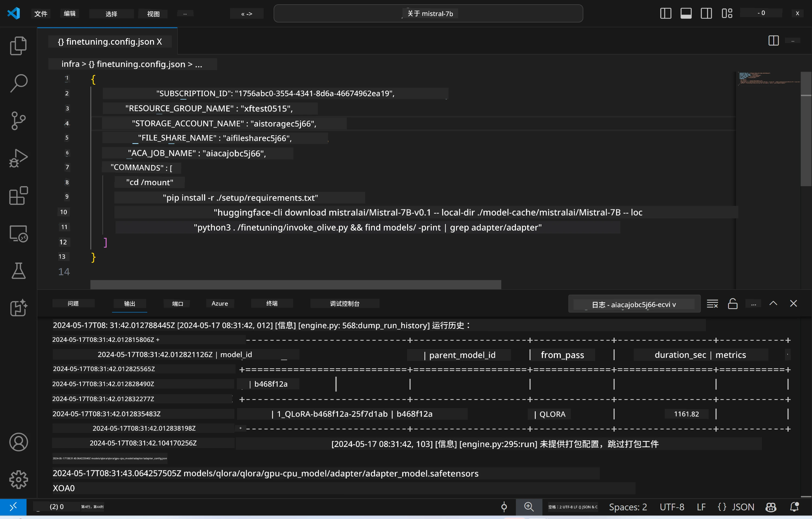This screenshot has height=519, width=812.
Task: Open the notifications bell in status bar
Action: coord(795,507)
